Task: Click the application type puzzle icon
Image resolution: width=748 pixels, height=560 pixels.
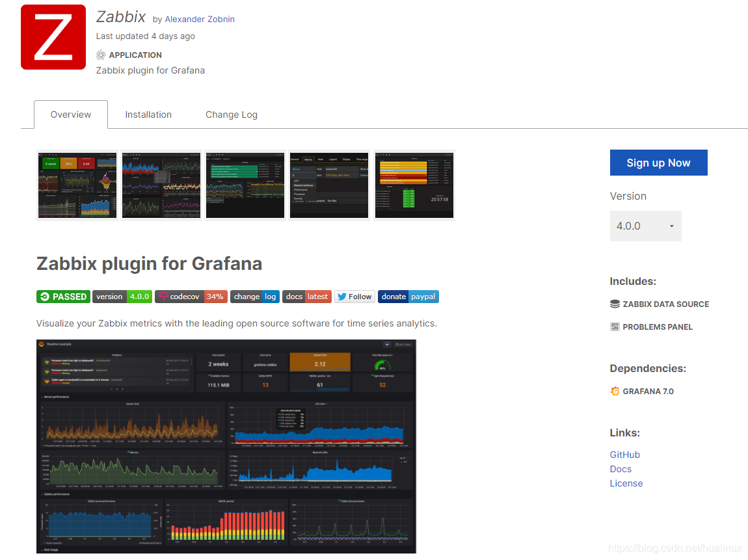Action: coord(101,55)
